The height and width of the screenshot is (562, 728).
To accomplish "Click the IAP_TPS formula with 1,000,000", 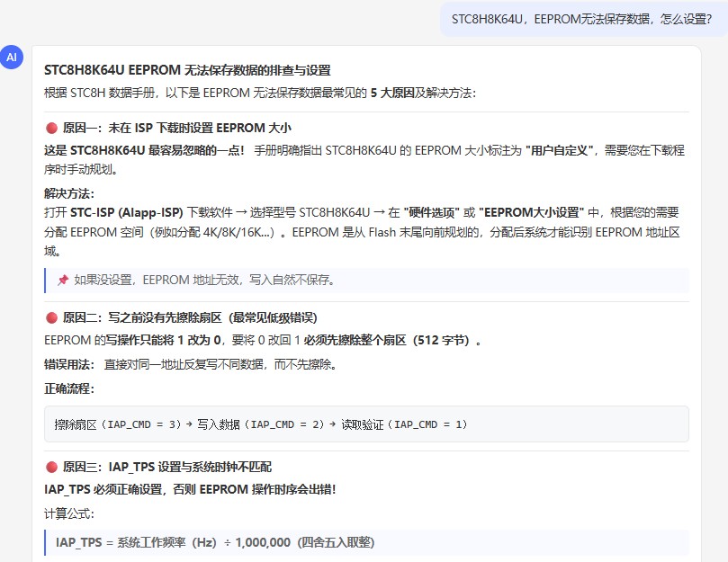I will [x=215, y=542].
